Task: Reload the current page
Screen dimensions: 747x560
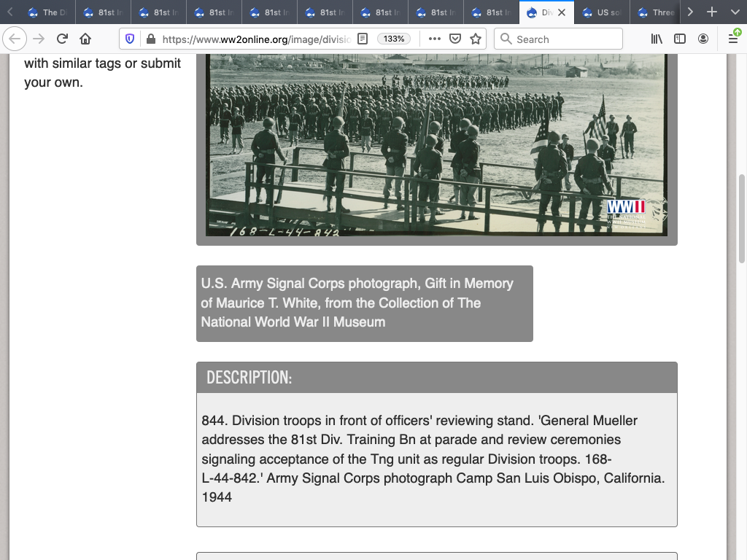Action: [x=62, y=39]
